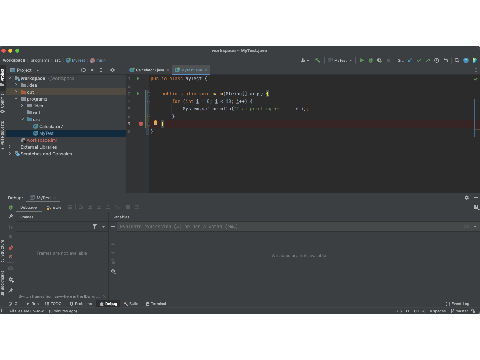This screenshot has height=360, width=480.
Task: Click the Debug tool window button
Action: click(108, 304)
